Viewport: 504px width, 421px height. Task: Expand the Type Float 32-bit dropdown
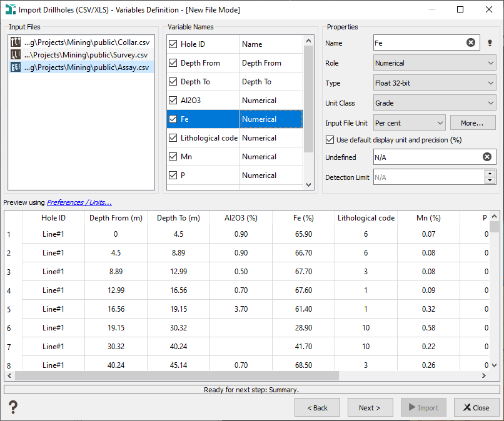click(x=435, y=83)
